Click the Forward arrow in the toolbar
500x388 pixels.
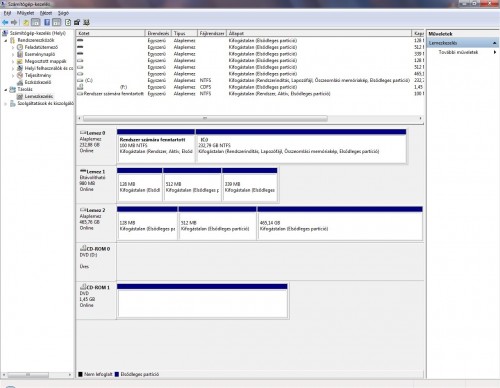pos(14,22)
